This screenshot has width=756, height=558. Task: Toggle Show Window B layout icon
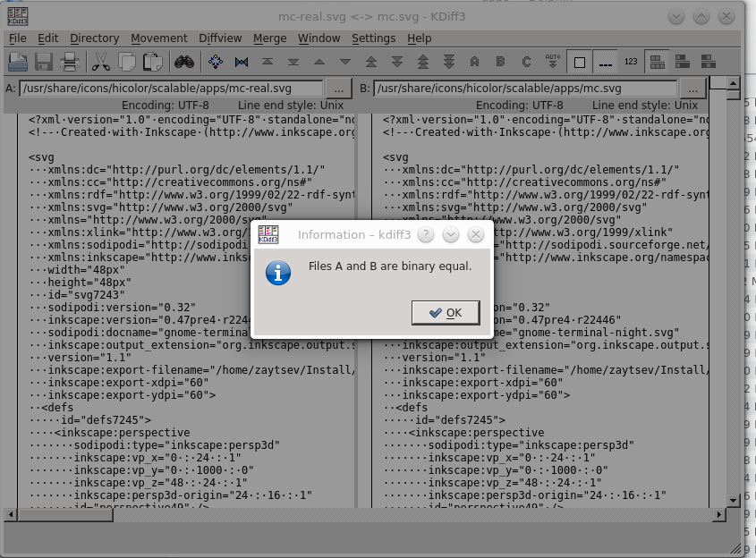coord(683,62)
